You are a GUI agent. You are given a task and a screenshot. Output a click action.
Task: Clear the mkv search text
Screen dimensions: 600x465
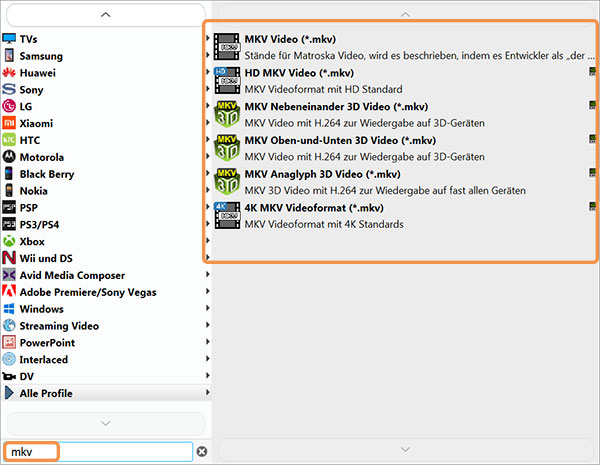point(202,452)
